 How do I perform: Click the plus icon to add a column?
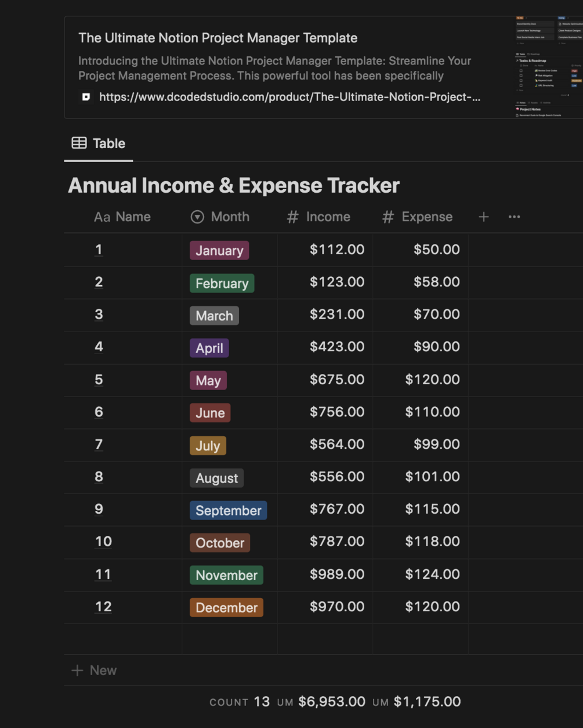[484, 217]
